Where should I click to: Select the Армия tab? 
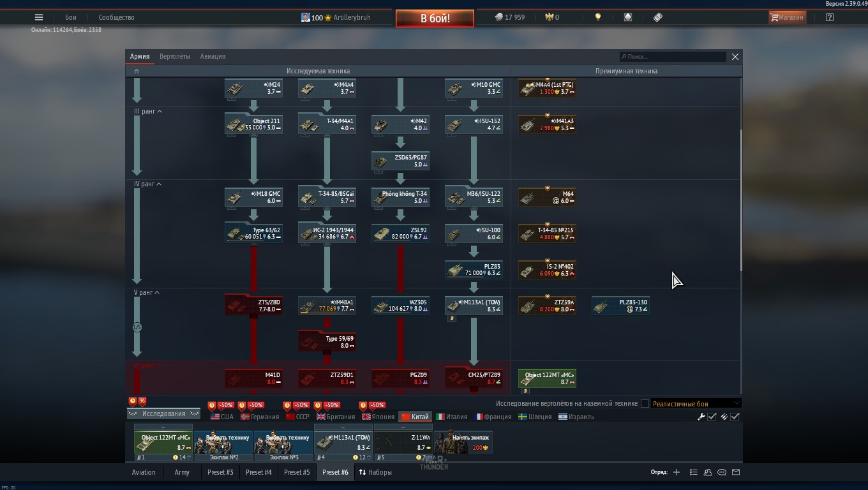point(140,56)
